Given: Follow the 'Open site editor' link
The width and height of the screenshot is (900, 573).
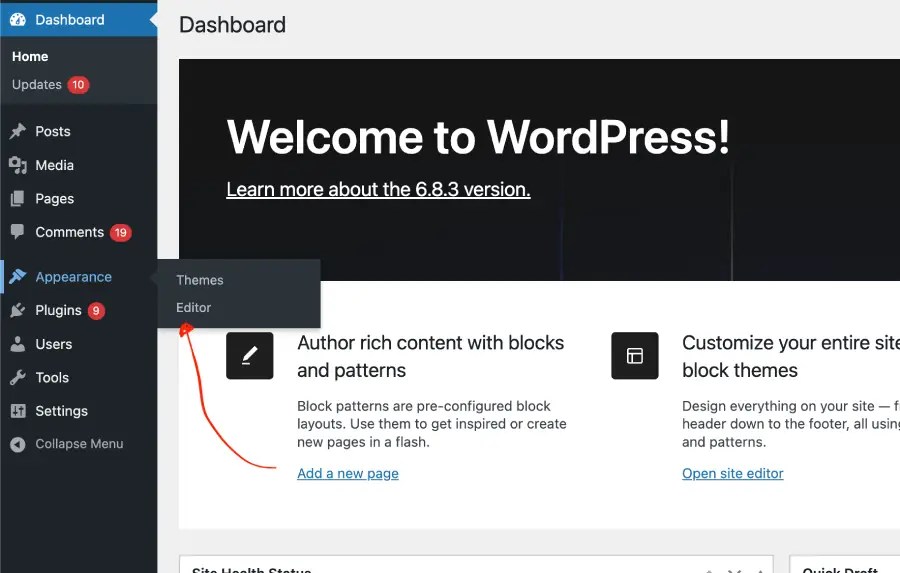Looking at the screenshot, I should point(733,473).
